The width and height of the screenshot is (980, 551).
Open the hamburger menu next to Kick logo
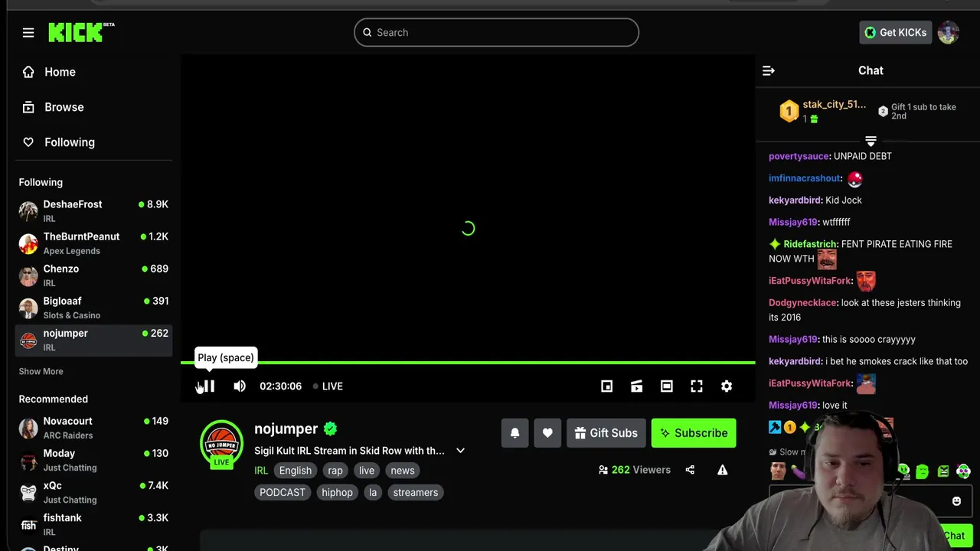(28, 32)
